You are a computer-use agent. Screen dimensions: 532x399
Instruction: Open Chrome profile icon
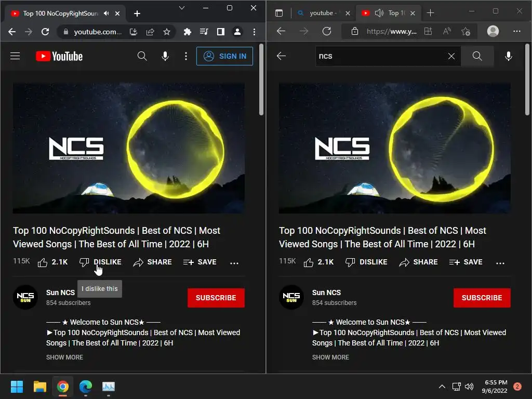[237, 32]
